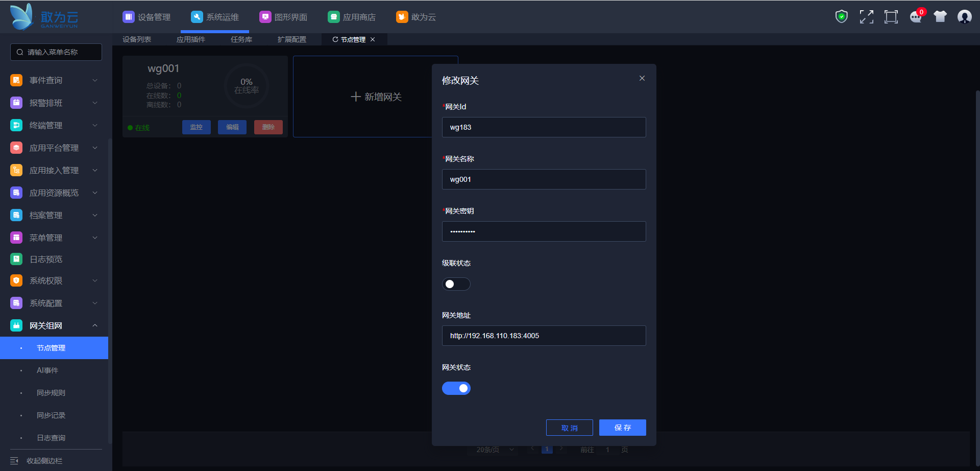Click the 系统配置 sidebar icon
The height and width of the screenshot is (471, 980).
[16, 303]
